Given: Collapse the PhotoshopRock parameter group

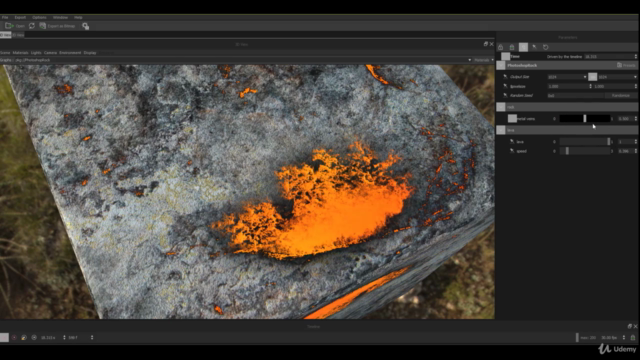Looking at the screenshot, I should tap(501, 65).
